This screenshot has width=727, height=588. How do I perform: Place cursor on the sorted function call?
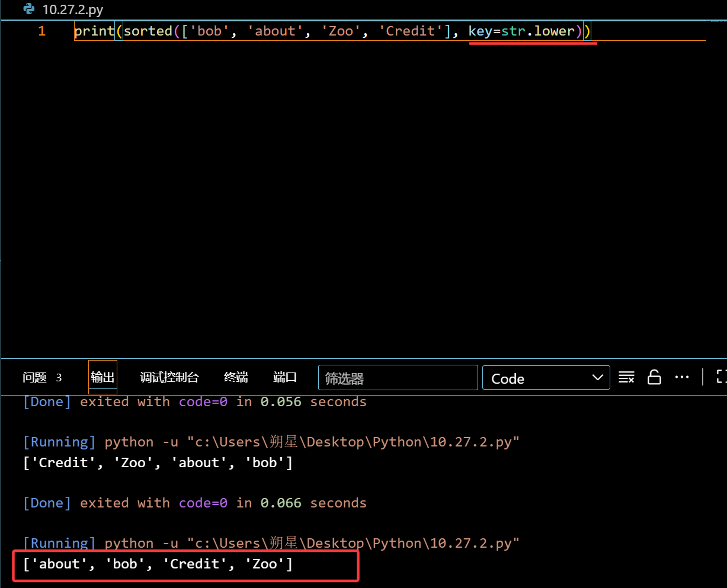[x=148, y=31]
